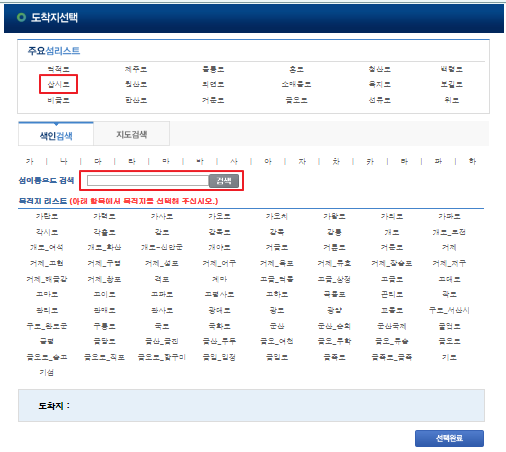
Task: Pick 국화도 from the destination list
Action: click(219, 326)
